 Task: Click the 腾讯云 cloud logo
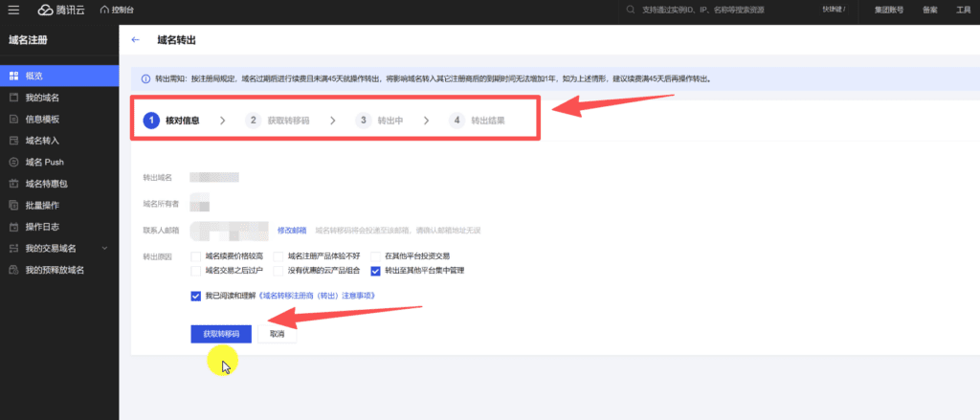pos(63,10)
